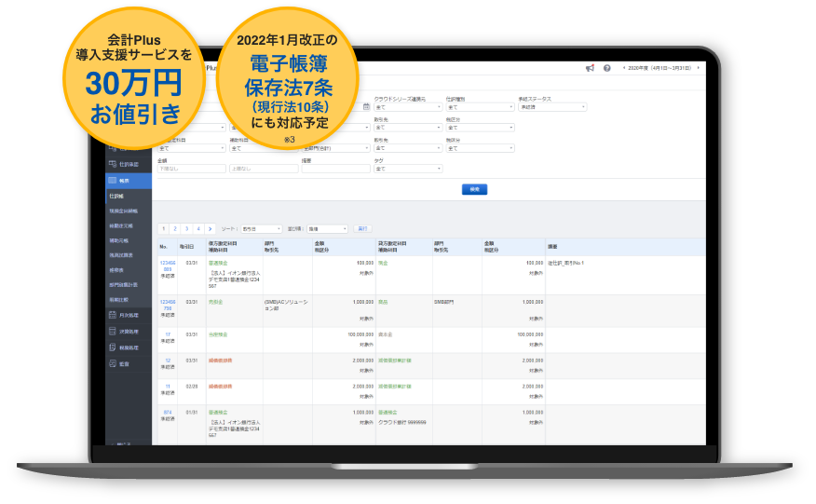
Task: Open journal entry number 11
Action: click(x=168, y=387)
